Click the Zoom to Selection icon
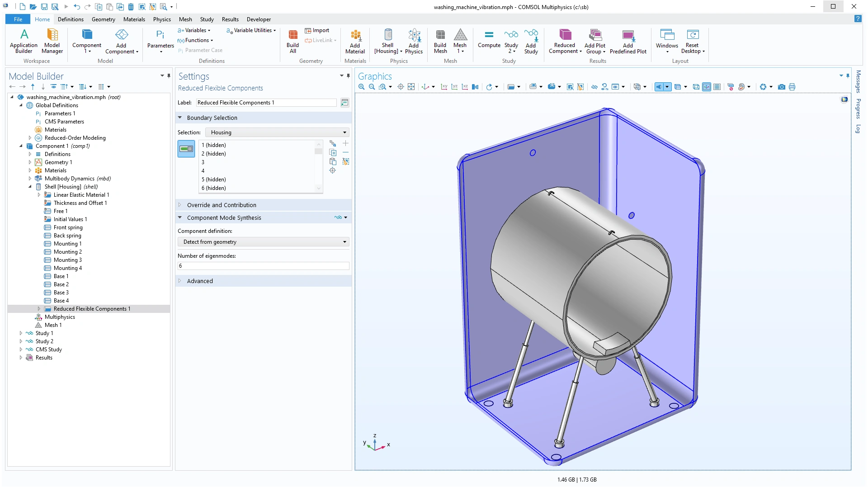868x487 pixels. (333, 170)
